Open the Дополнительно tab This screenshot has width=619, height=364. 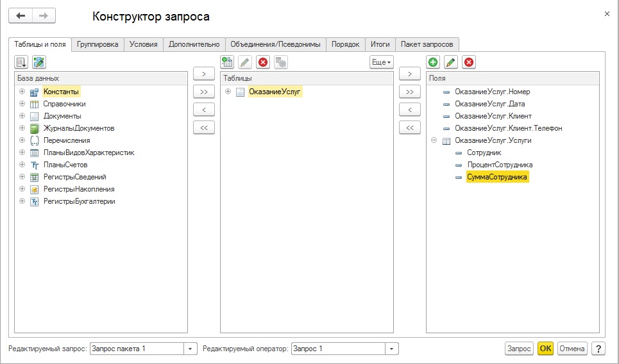(194, 44)
